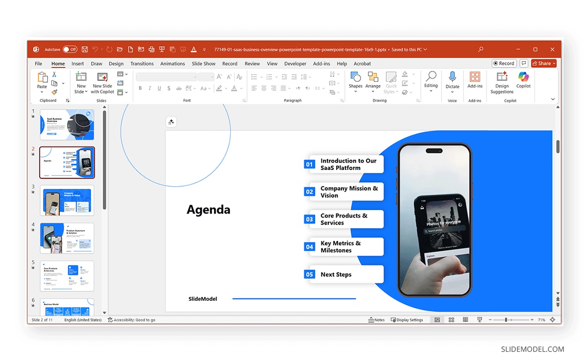Click the Format Painter brush icon
This screenshot has width=588, height=364.
tap(54, 92)
